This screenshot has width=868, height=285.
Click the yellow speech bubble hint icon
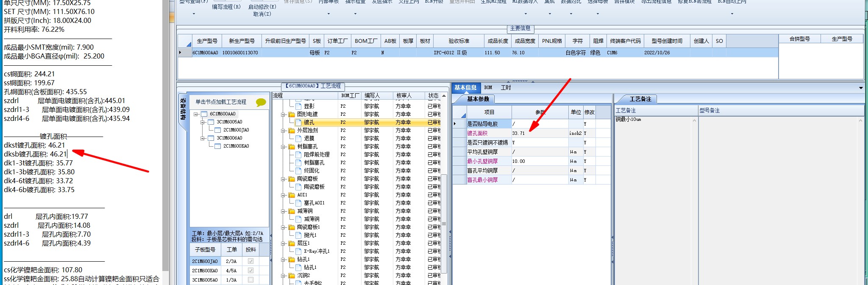tap(261, 102)
